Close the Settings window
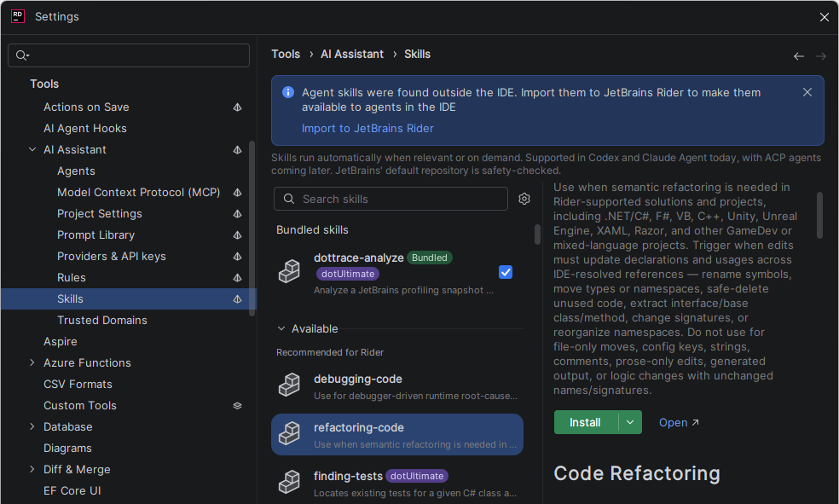Viewport: 839px width, 504px height. (824, 17)
